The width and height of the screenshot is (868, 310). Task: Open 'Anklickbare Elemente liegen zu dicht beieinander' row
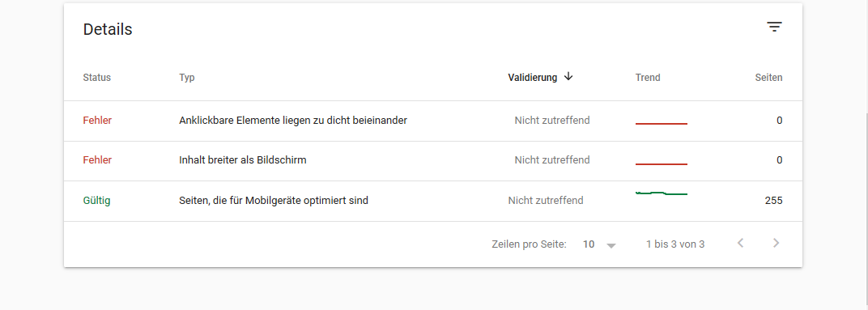pos(433,121)
